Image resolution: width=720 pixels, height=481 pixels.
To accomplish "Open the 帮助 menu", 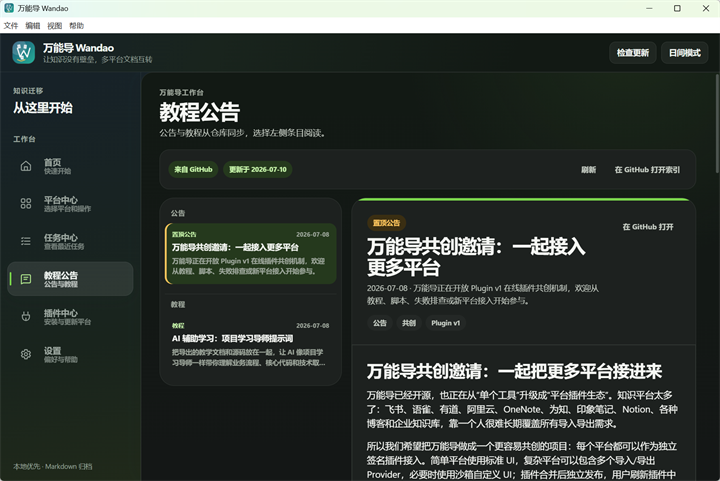I will click(x=77, y=26).
